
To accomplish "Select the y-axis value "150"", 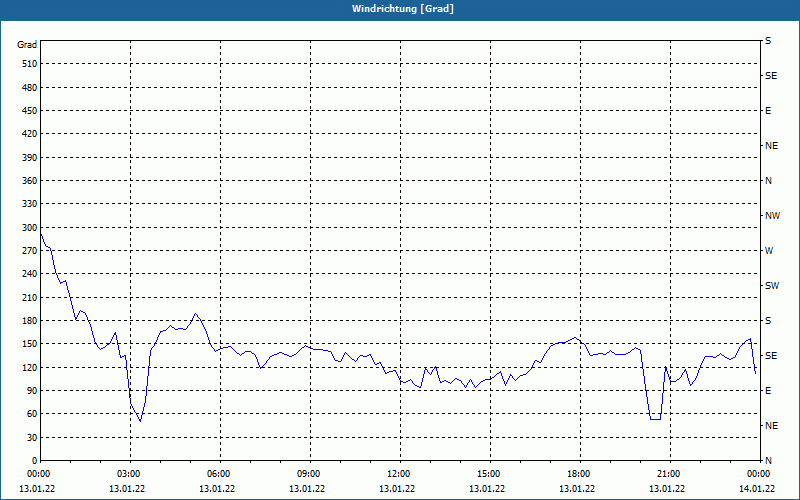I will coord(30,344).
